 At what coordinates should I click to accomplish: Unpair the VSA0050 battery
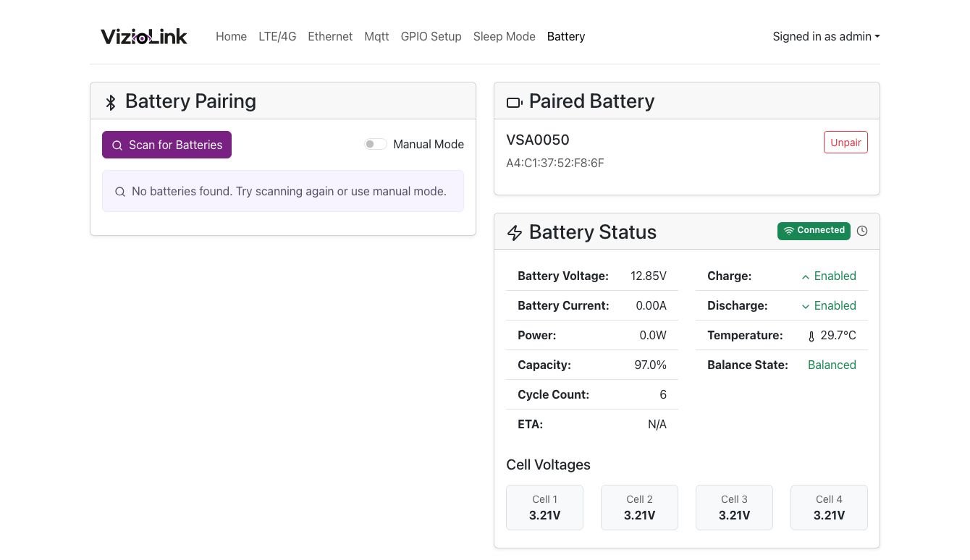point(845,143)
